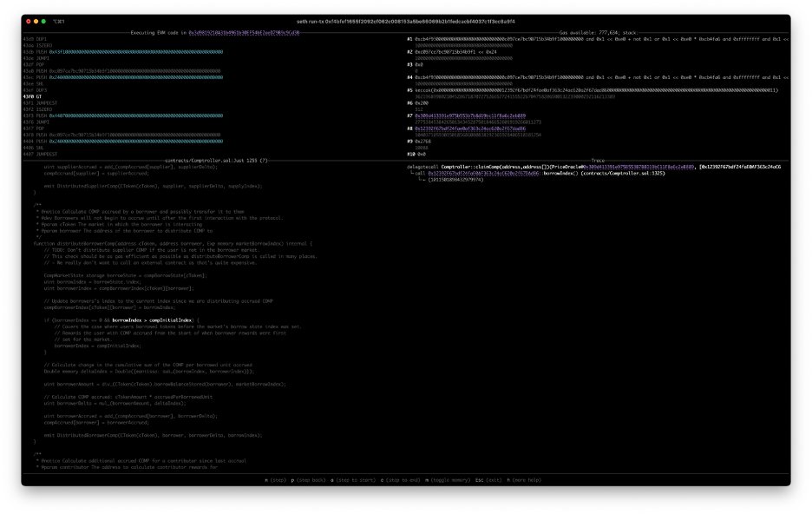Select the '43ee SHL' opcode line
812x514 pixels.
coord(33,84)
